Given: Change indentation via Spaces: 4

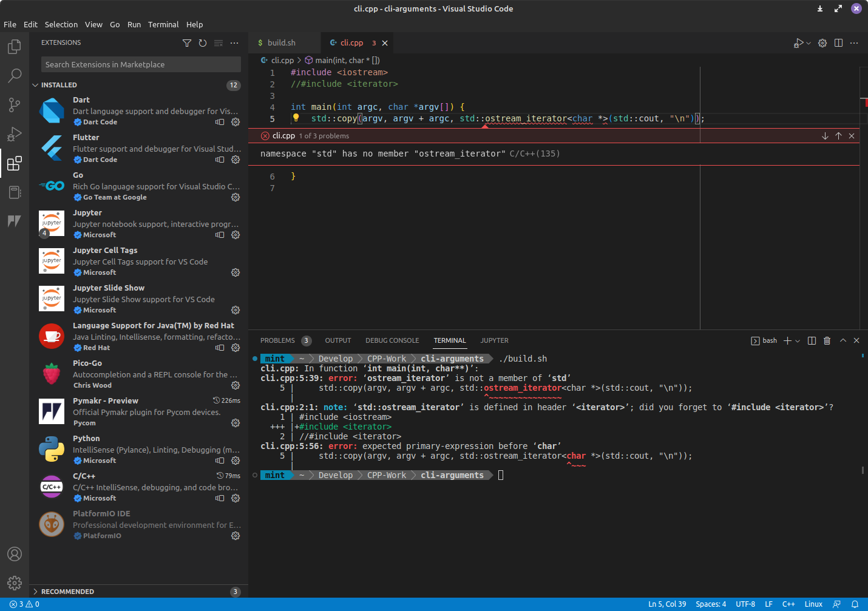Looking at the screenshot, I should point(711,604).
